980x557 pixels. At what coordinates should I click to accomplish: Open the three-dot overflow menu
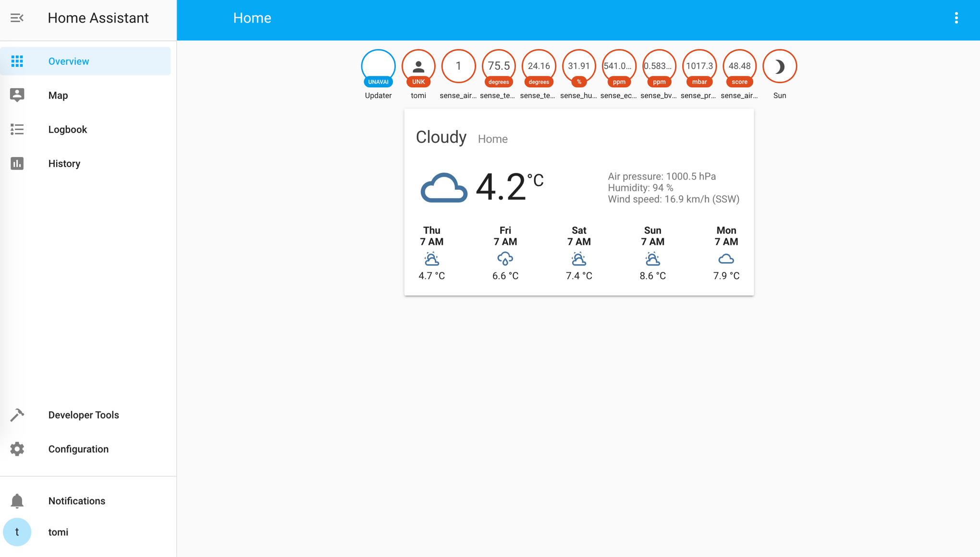[956, 18]
